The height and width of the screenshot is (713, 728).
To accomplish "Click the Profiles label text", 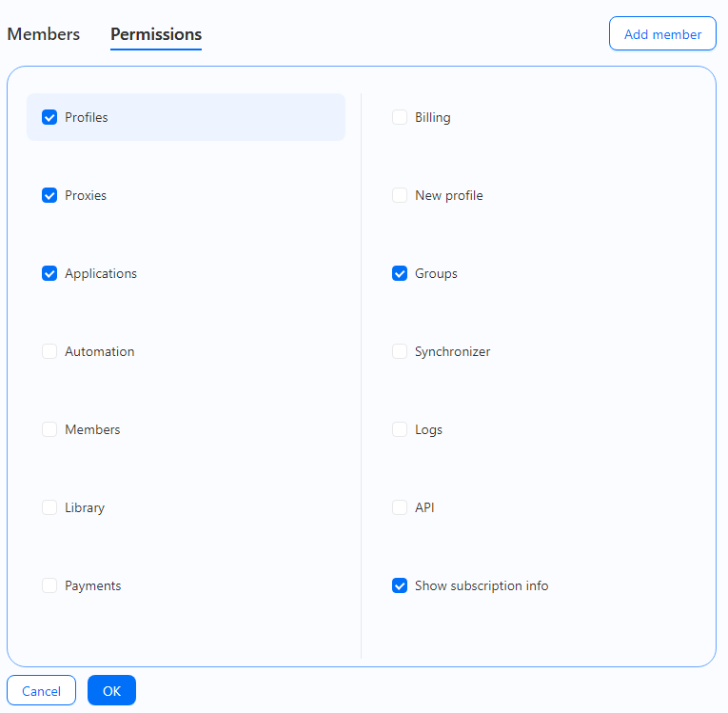I will tap(87, 117).
